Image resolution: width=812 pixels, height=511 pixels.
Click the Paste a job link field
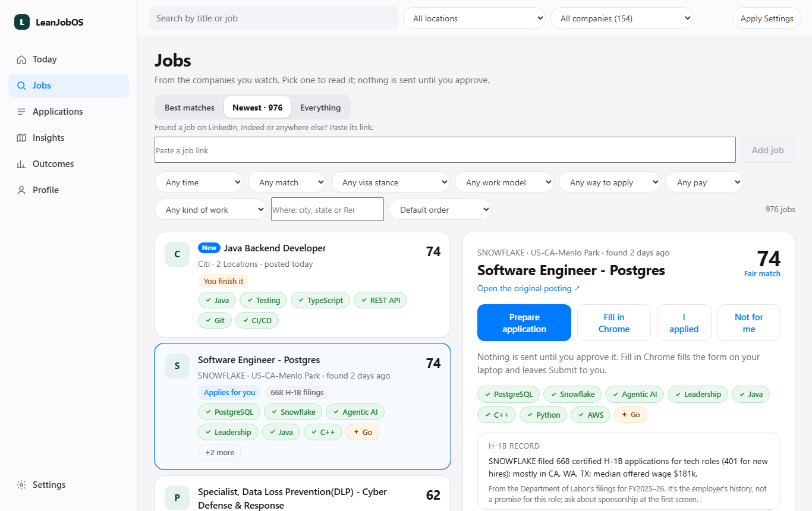pyautogui.click(x=445, y=150)
